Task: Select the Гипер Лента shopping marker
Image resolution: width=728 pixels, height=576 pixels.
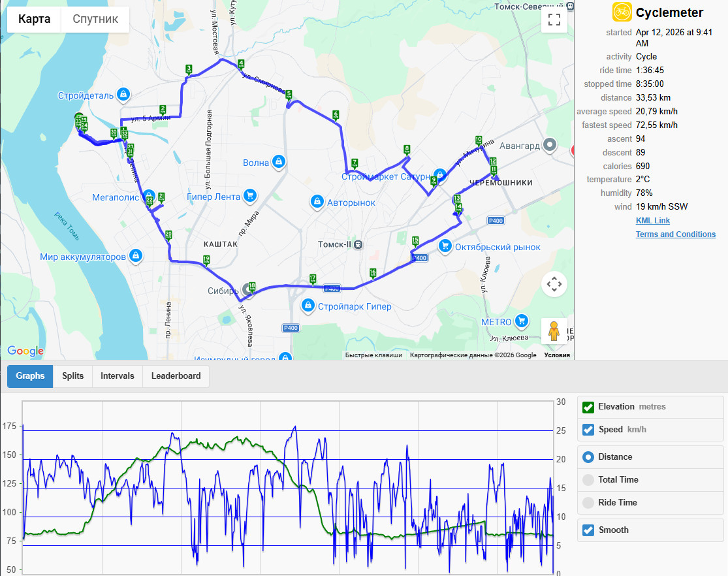Action: (250, 196)
